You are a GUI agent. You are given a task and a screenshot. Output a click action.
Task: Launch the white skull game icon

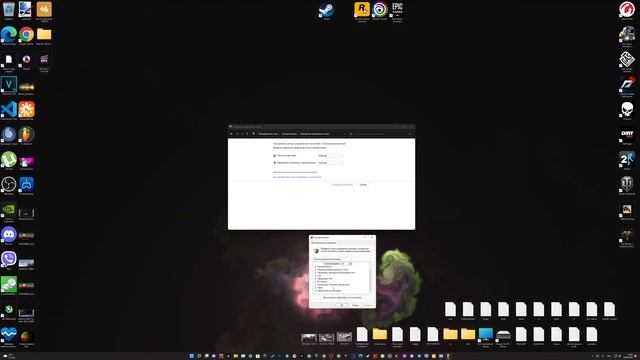[627, 109]
